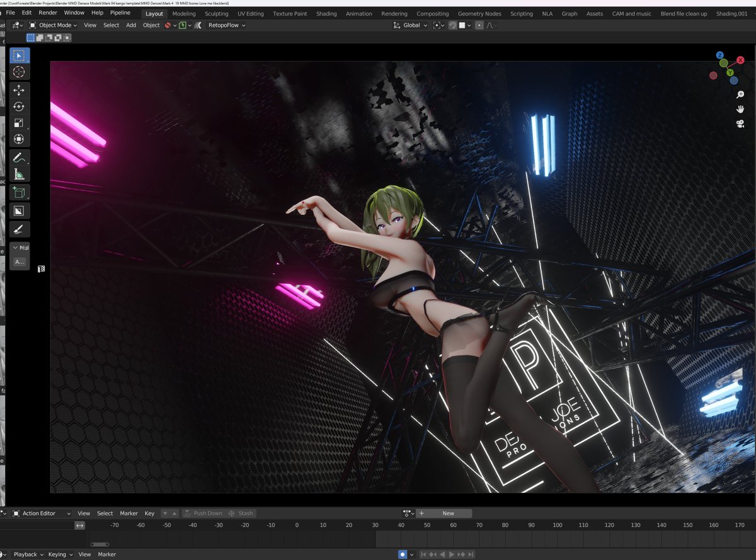This screenshot has height=560, width=756.
Task: Select the Select Box tool
Action: (19, 55)
